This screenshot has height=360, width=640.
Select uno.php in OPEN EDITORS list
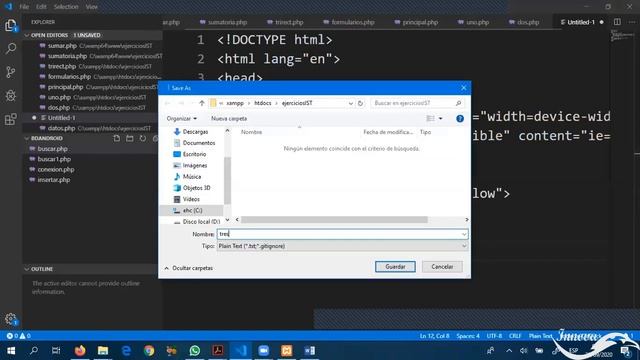(59, 97)
